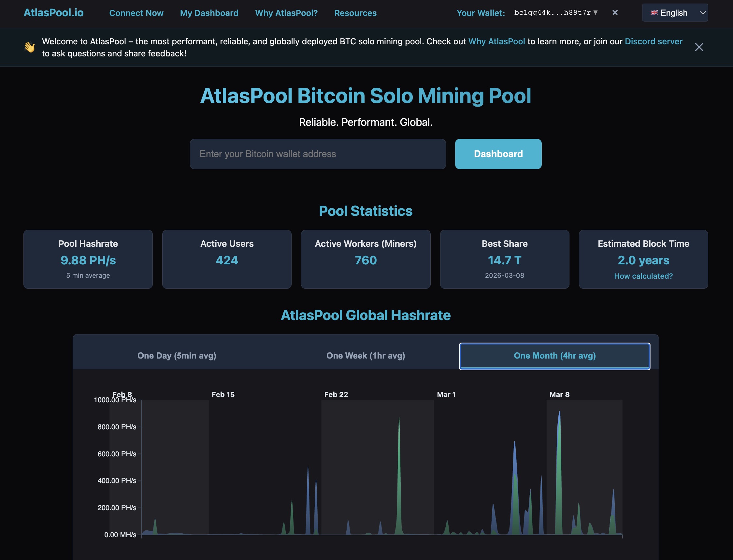This screenshot has width=733, height=560.
Task: Click the AtlasPool.io logo
Action: (53, 13)
